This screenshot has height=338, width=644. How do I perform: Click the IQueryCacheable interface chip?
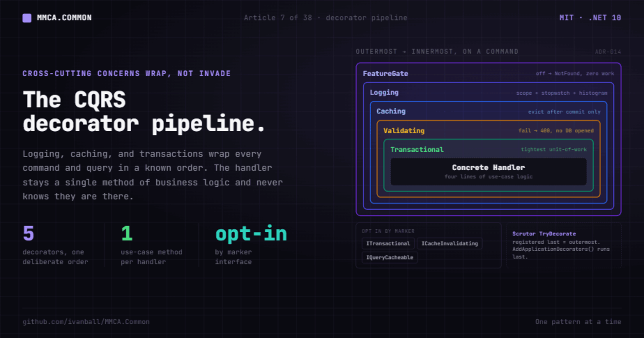(x=390, y=258)
